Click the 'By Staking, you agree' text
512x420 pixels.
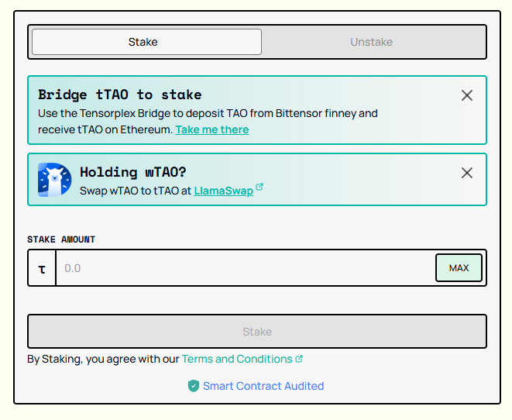point(102,359)
